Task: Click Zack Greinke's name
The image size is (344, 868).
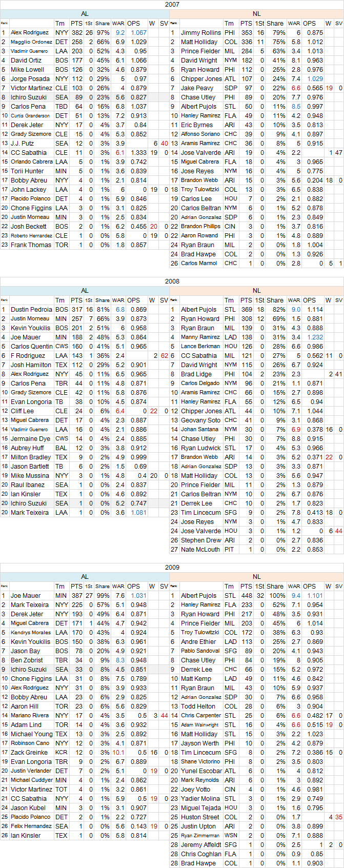Action: pyautogui.click(x=29, y=753)
